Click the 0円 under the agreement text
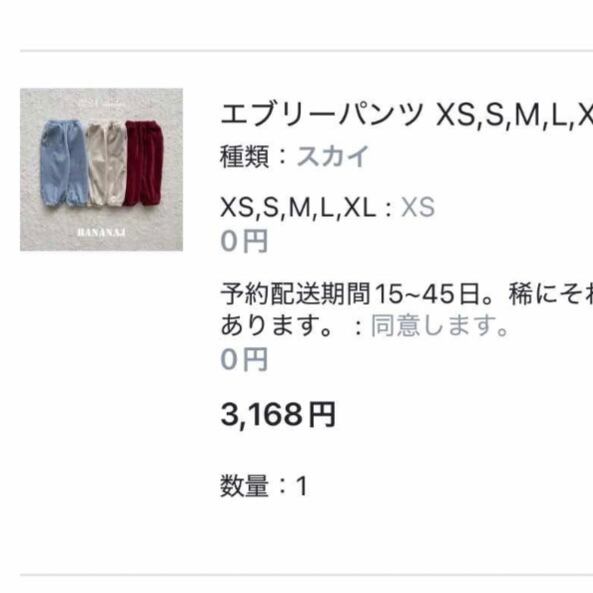This screenshot has height=593, width=593. click(244, 359)
